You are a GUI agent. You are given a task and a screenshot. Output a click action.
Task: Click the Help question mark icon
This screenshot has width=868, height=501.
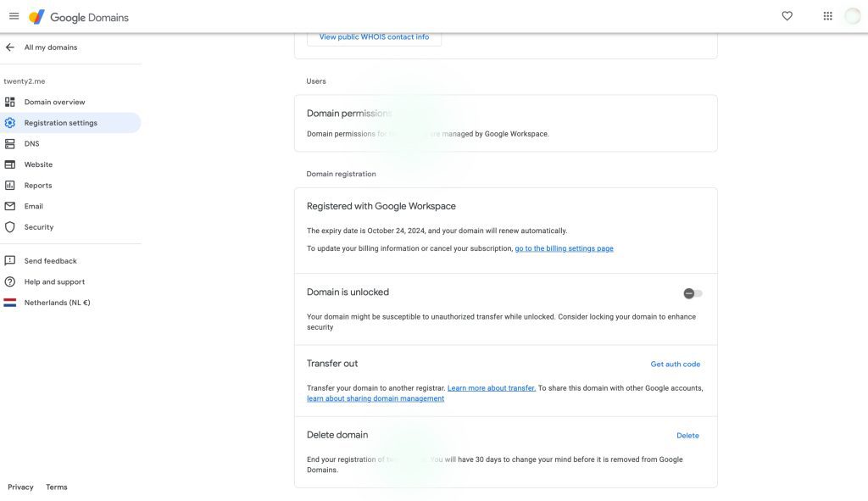pos(10,281)
